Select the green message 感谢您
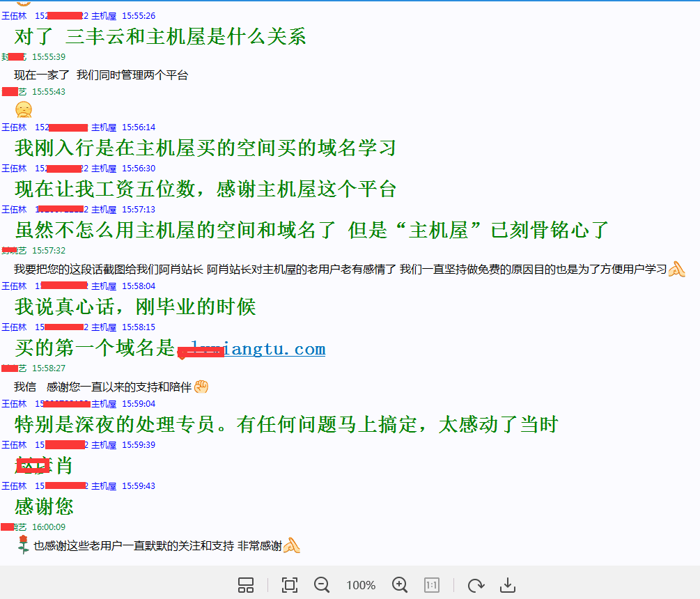The image size is (700, 599). click(x=44, y=506)
